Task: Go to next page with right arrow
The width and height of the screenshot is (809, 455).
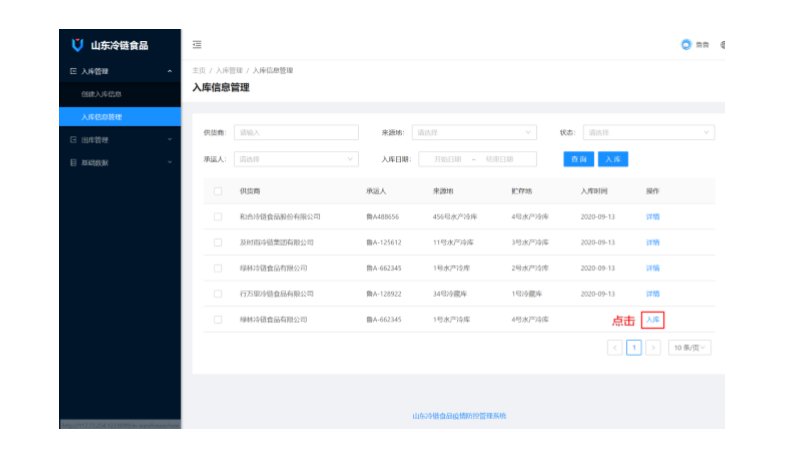Action: (x=652, y=347)
